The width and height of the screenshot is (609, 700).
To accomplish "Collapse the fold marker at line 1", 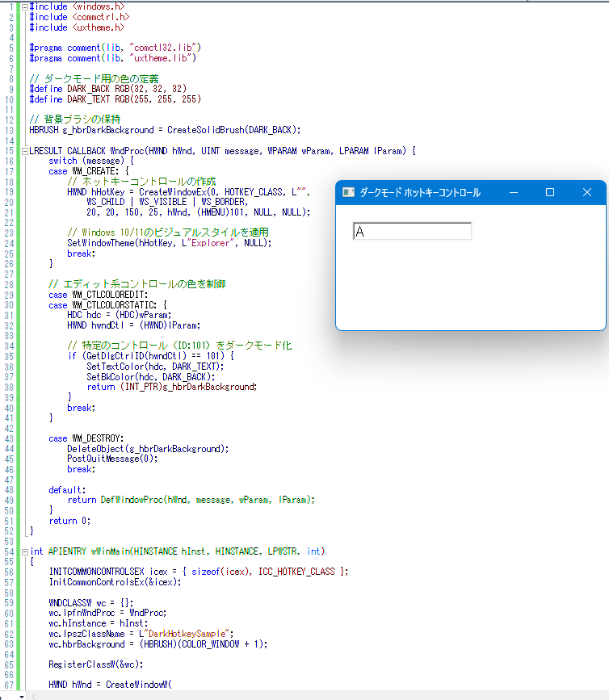I will (x=24, y=6).
